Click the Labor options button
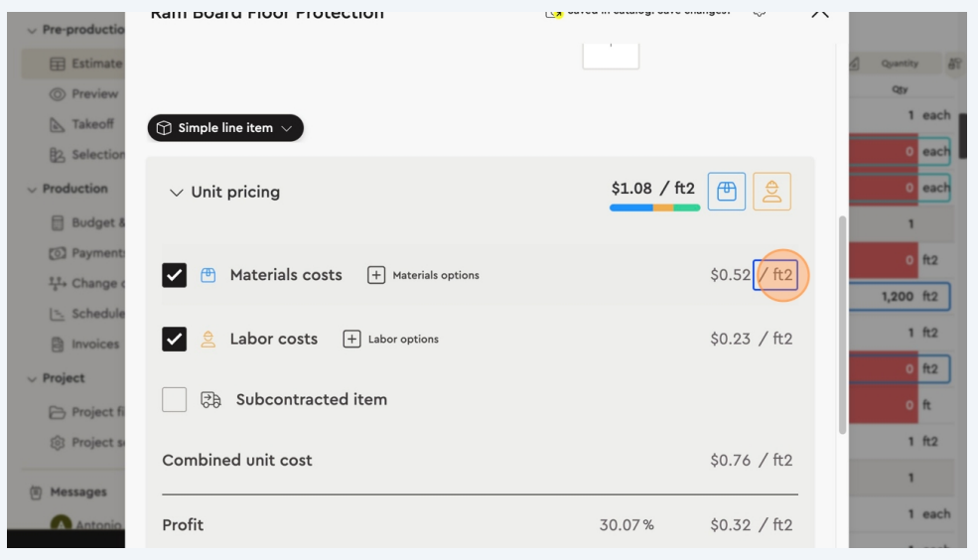978x560 pixels. coord(390,339)
